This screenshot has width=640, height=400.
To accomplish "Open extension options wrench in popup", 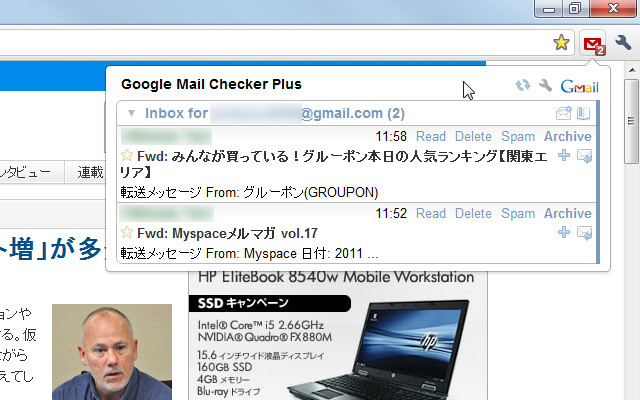I will [x=545, y=85].
